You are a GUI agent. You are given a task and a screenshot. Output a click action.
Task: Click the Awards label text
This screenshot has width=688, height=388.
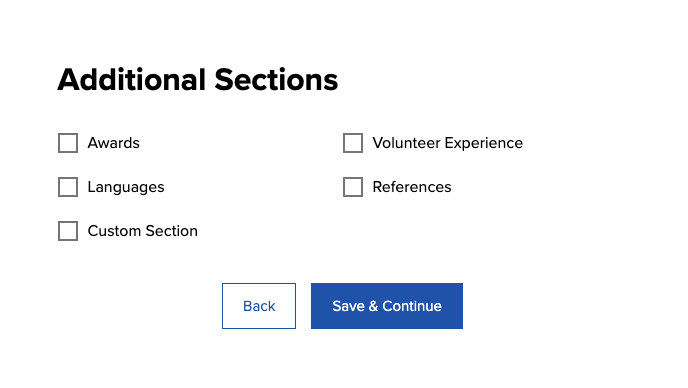[114, 143]
